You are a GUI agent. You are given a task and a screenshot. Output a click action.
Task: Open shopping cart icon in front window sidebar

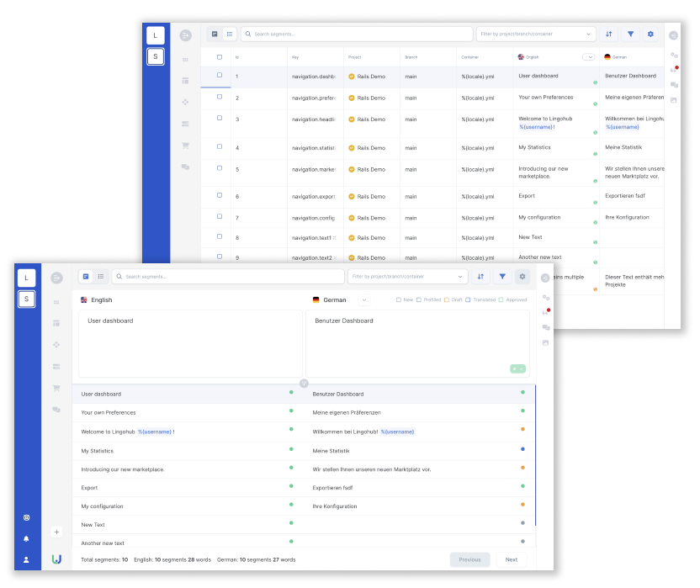coord(56,388)
